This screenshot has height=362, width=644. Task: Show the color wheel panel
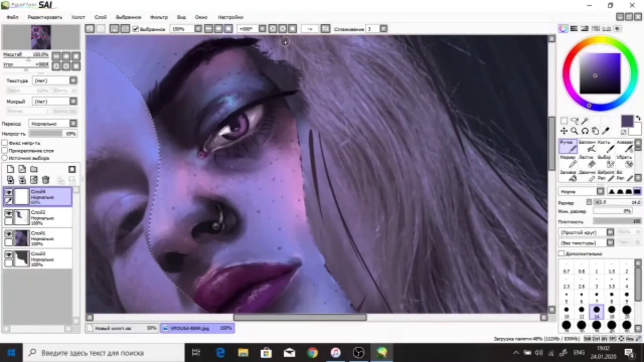point(563,29)
